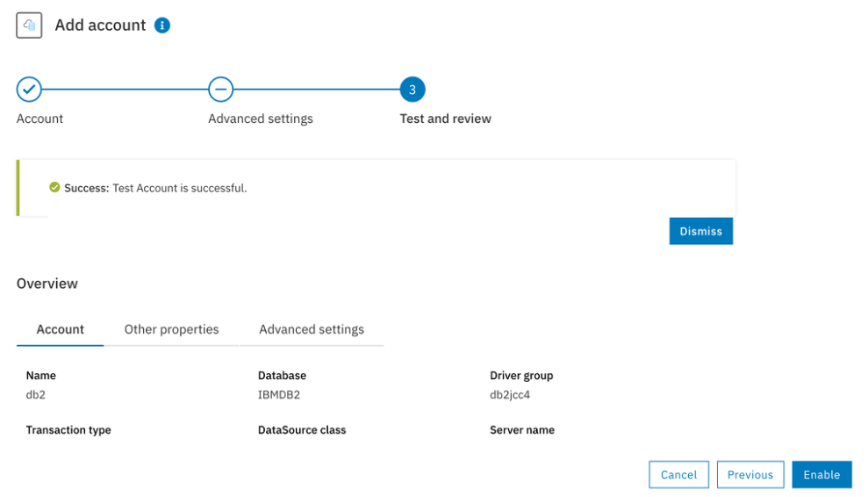Dismiss the success notification

click(x=701, y=231)
